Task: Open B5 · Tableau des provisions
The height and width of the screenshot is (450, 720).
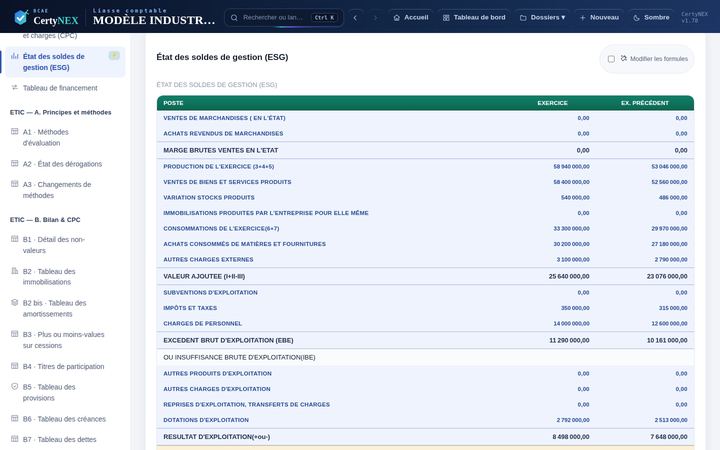Action: click(63, 392)
